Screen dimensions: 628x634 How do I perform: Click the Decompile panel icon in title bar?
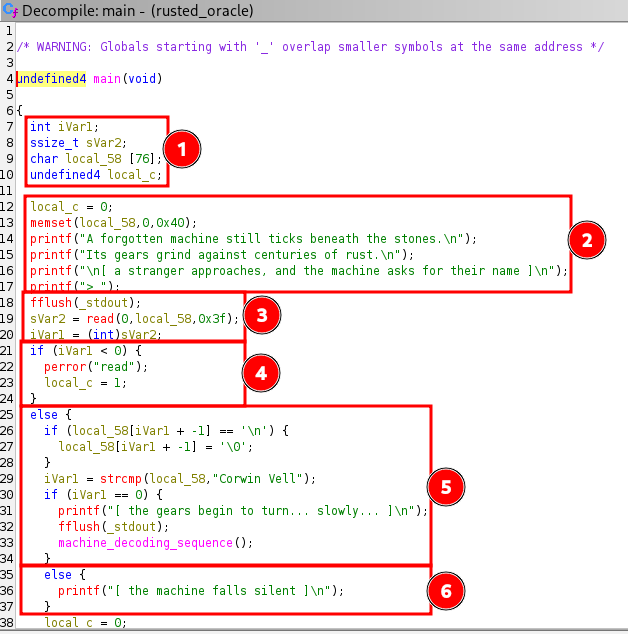[x=11, y=11]
